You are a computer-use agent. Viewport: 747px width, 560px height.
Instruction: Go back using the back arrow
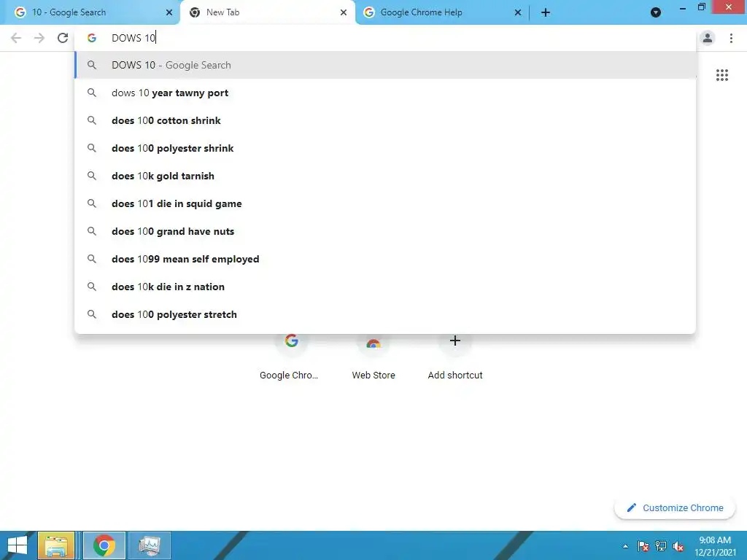[16, 38]
